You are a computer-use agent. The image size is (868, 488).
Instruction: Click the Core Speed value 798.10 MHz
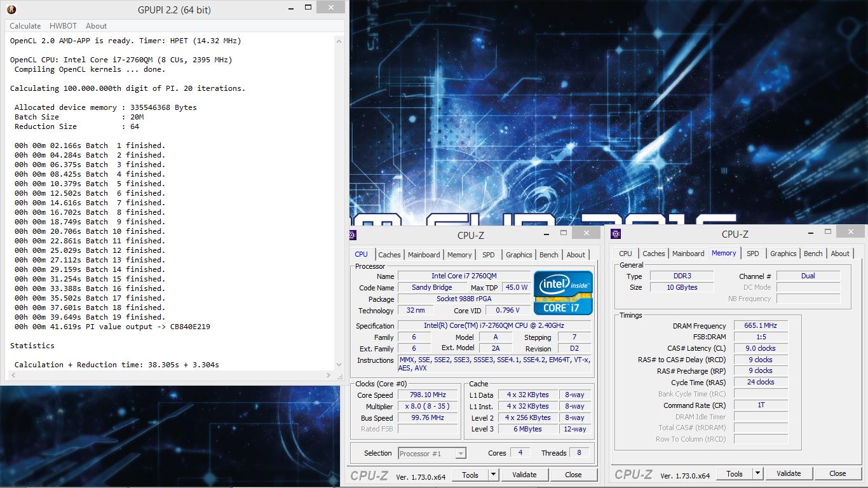tap(428, 395)
